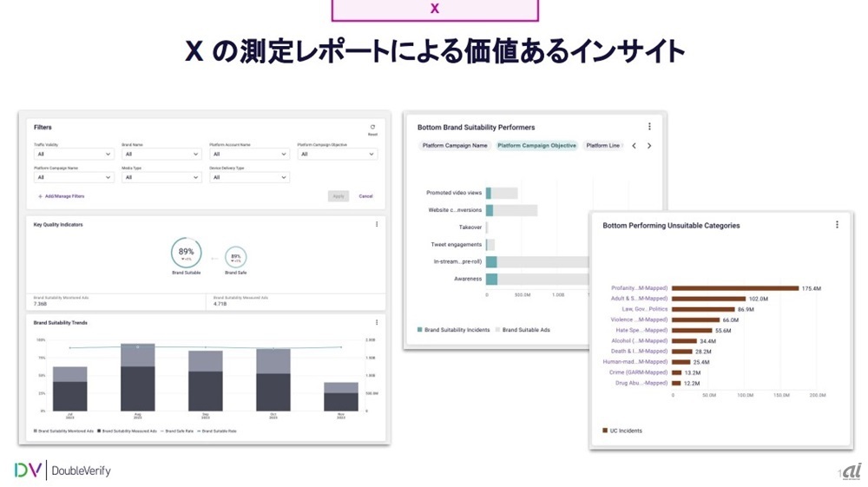The image size is (868, 487).
Task: Select the Platform Campaign Objective tab chip
Action: coord(536,146)
